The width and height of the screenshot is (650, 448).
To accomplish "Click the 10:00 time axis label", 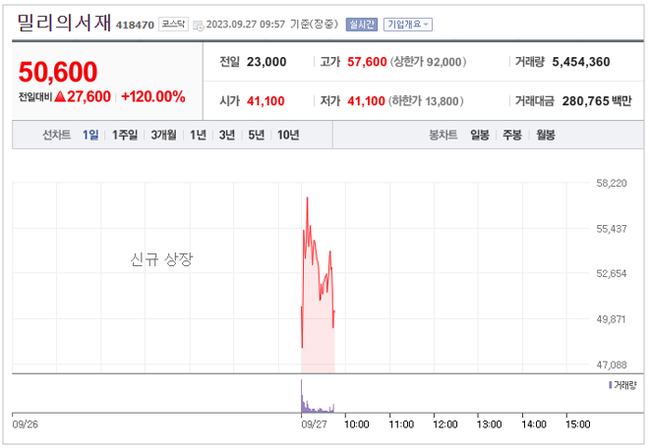I will click(357, 424).
